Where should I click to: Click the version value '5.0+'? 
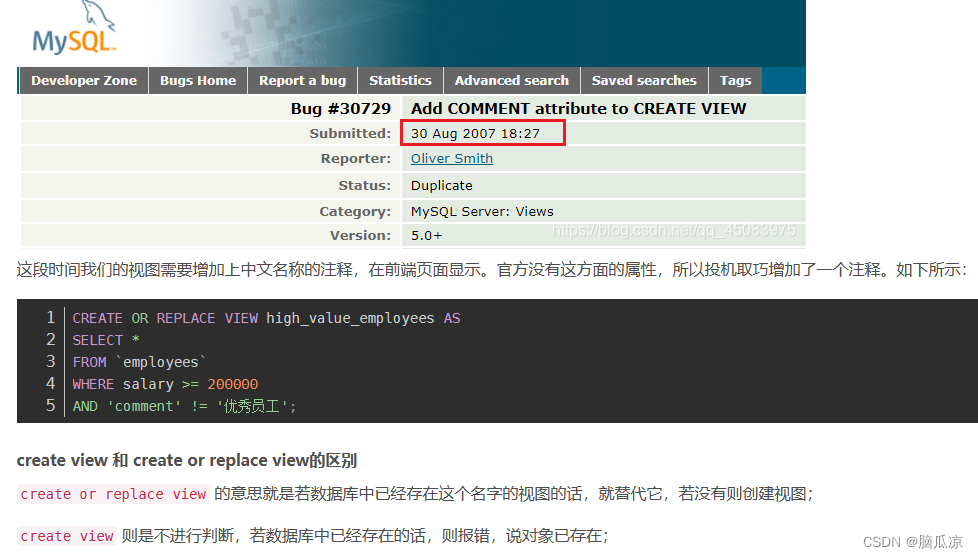(x=427, y=235)
